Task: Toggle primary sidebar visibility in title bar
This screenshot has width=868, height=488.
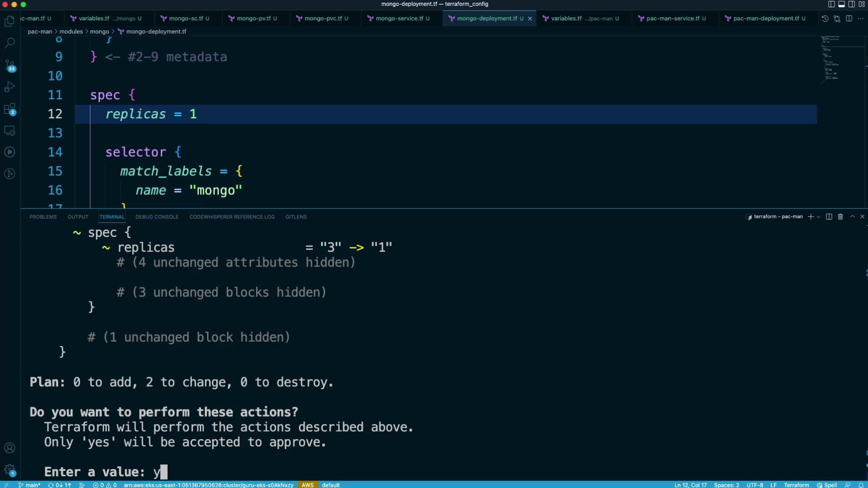Action: pyautogui.click(x=831, y=4)
